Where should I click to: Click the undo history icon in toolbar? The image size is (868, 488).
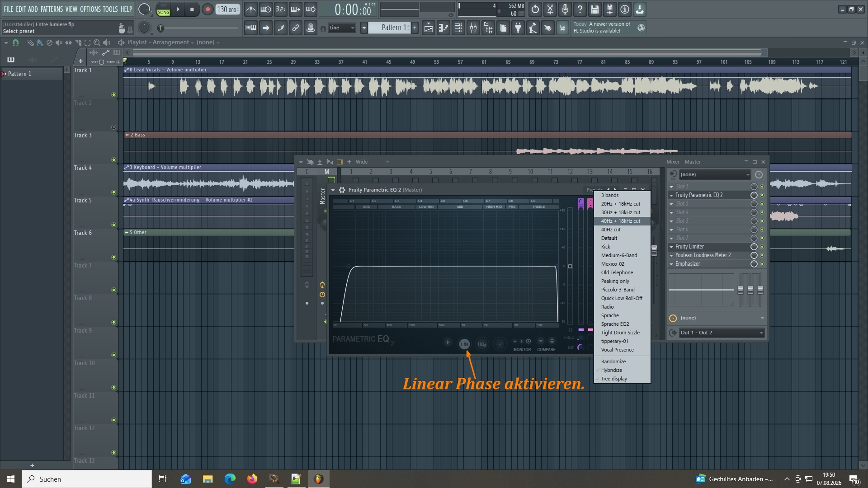pos(535,9)
